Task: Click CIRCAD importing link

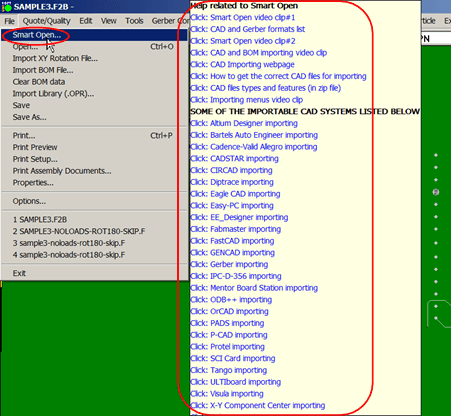Action: (231, 170)
